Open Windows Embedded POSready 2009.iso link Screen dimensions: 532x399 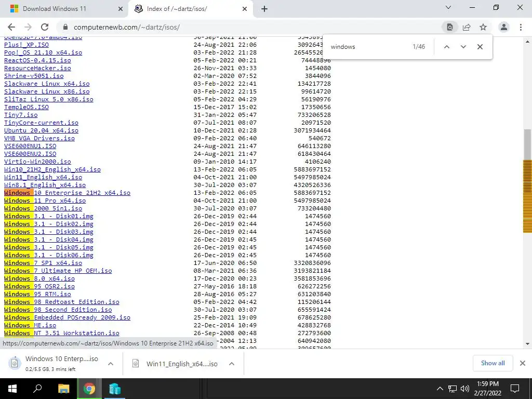pos(67,317)
